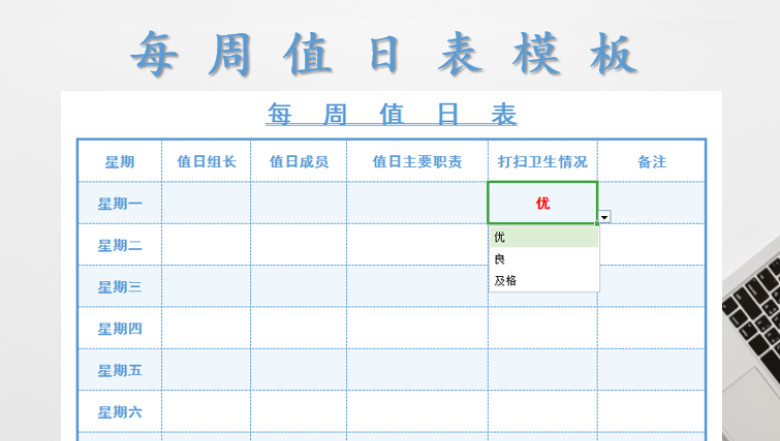This screenshot has height=441, width=780.
Task: Select the 星期一 row label
Action: click(x=119, y=203)
